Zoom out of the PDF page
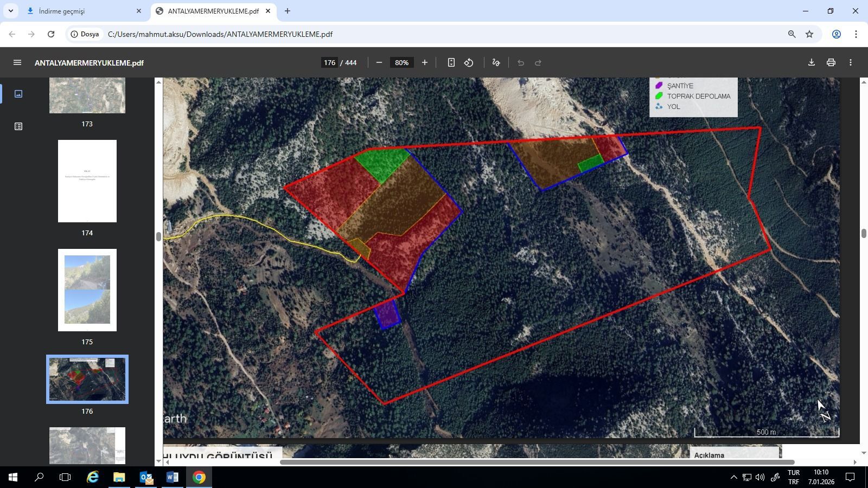 (x=379, y=63)
